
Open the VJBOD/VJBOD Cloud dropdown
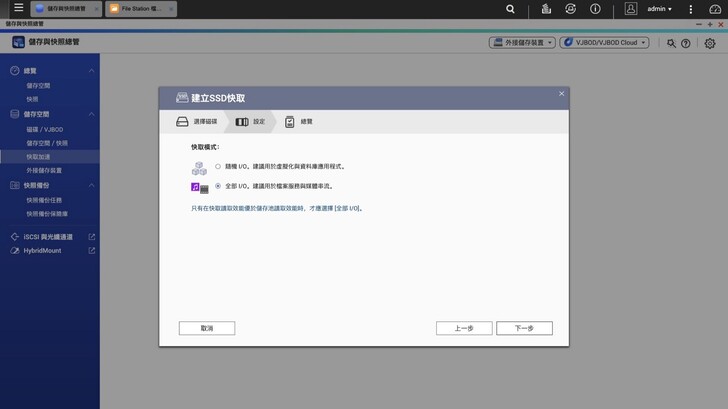pos(604,43)
